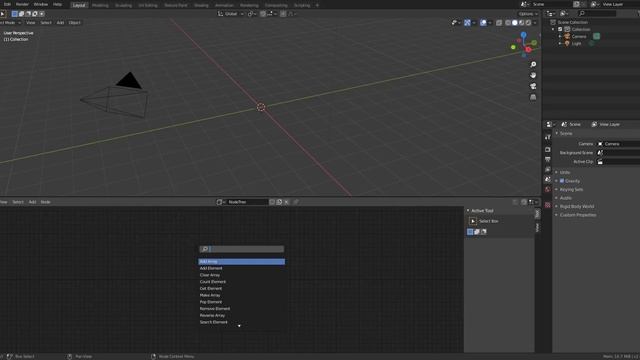Click the Light object icon in outliner
This screenshot has height=360, width=640.
click(x=567, y=43)
